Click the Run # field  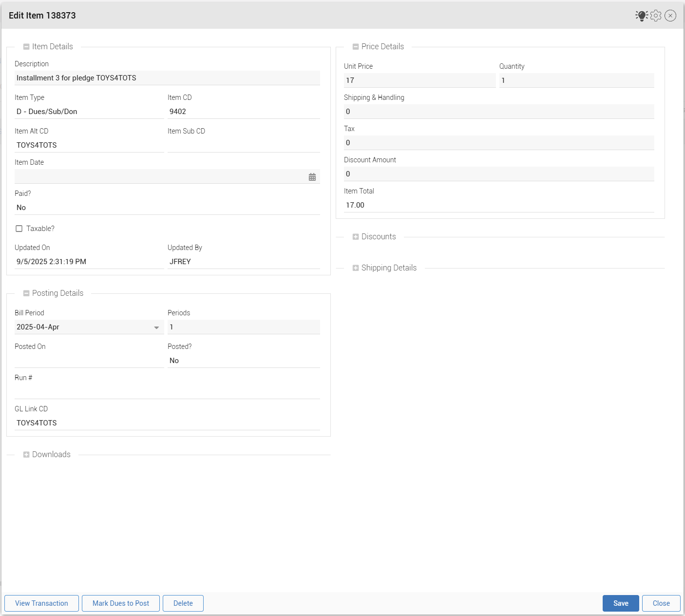(x=167, y=392)
